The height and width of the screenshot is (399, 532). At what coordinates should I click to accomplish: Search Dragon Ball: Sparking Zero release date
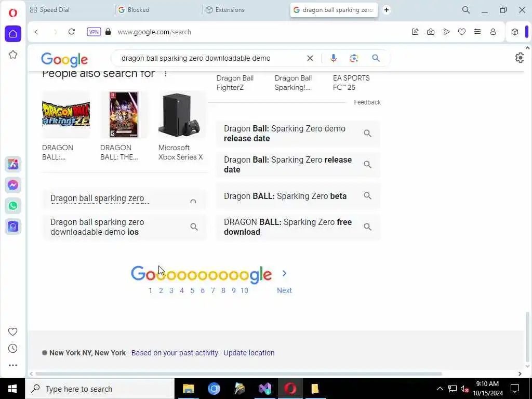(298, 165)
